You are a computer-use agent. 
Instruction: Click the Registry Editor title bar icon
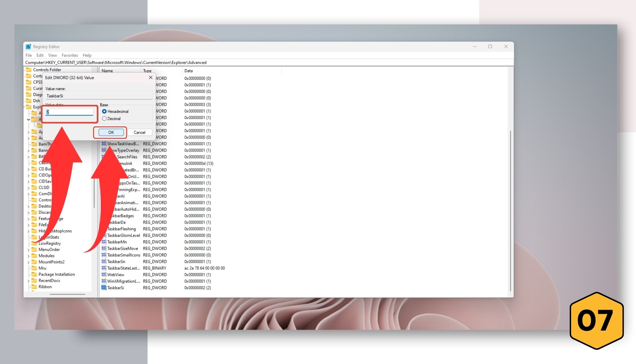(x=28, y=47)
